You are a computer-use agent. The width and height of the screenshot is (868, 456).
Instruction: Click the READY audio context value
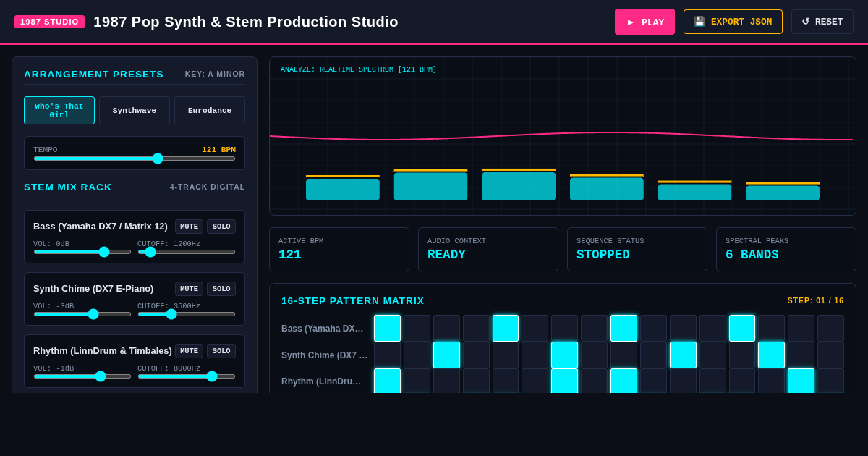446,255
